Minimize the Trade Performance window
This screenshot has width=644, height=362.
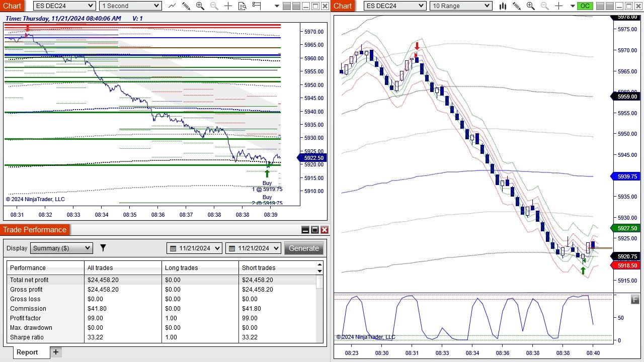(x=305, y=230)
